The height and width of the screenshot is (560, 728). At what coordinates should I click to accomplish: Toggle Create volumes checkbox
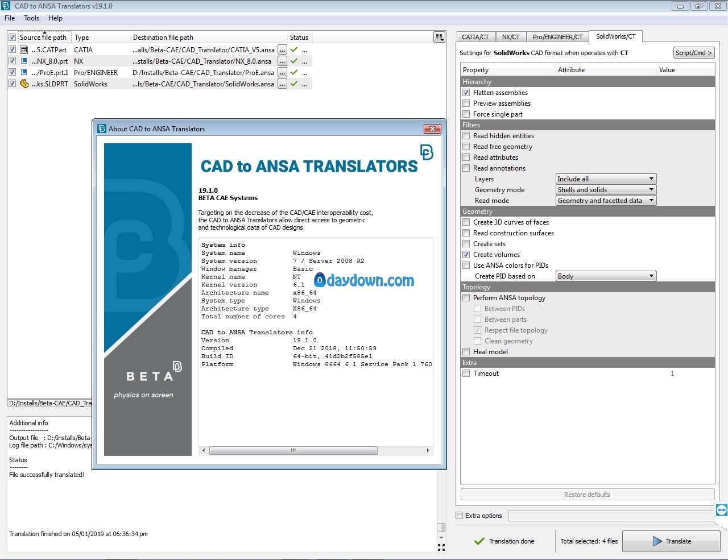coord(466,255)
